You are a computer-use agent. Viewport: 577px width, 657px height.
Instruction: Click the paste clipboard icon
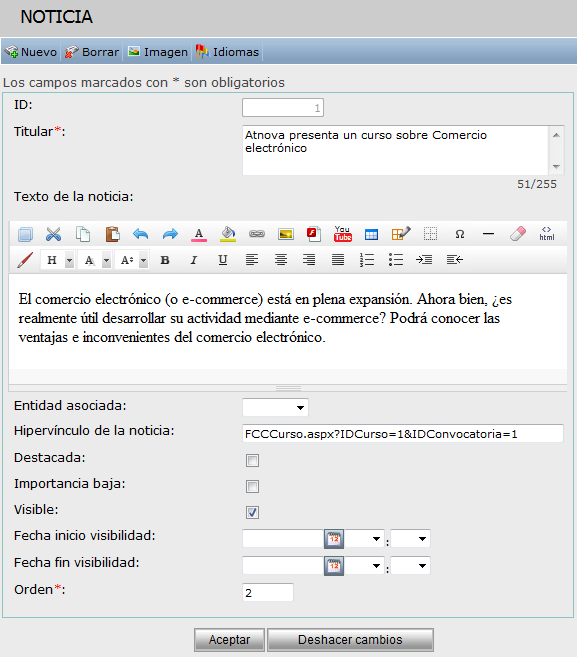(x=112, y=234)
